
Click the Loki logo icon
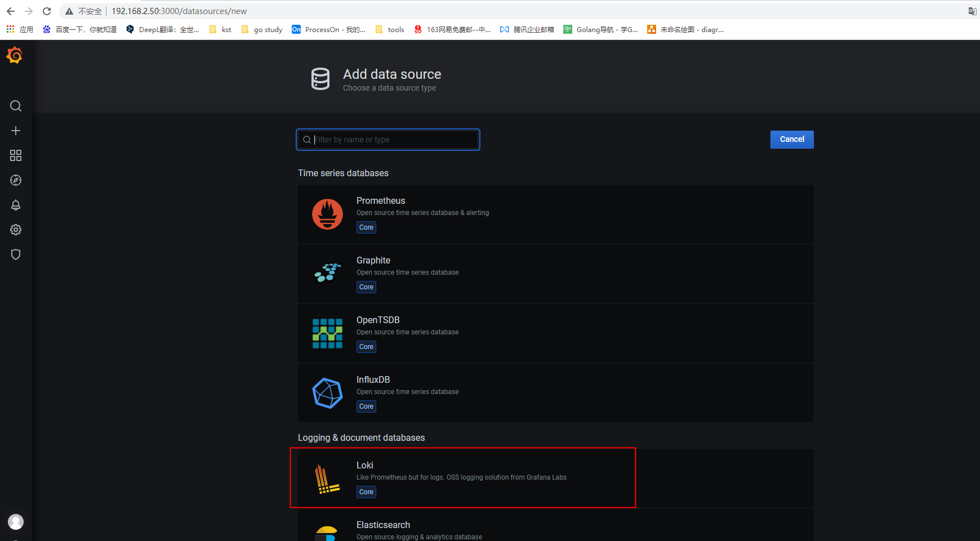click(327, 479)
